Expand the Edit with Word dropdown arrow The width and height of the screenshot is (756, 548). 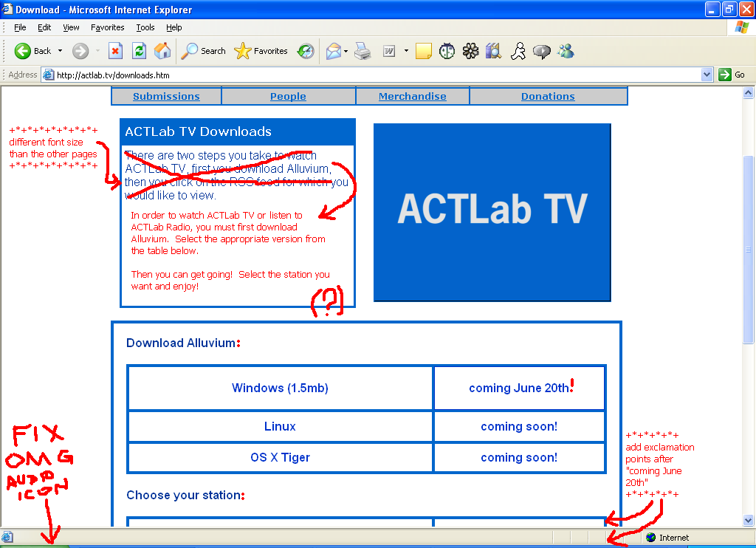tap(406, 51)
